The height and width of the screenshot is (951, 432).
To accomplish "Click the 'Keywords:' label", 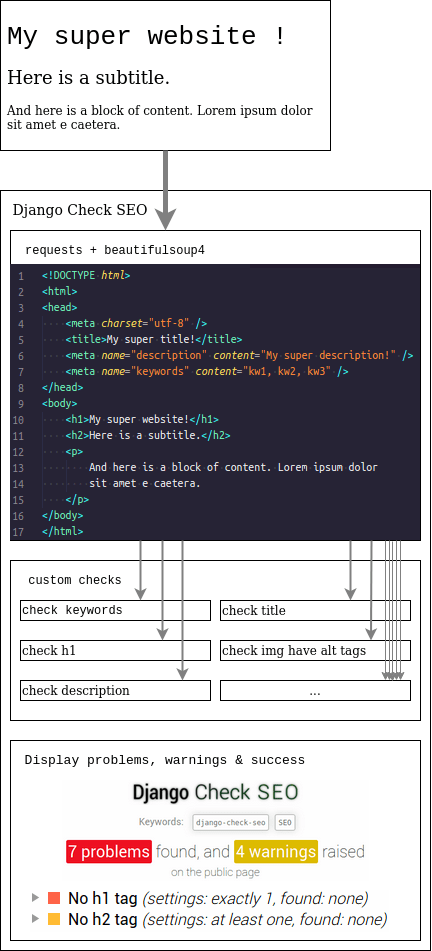I will (x=161, y=822).
